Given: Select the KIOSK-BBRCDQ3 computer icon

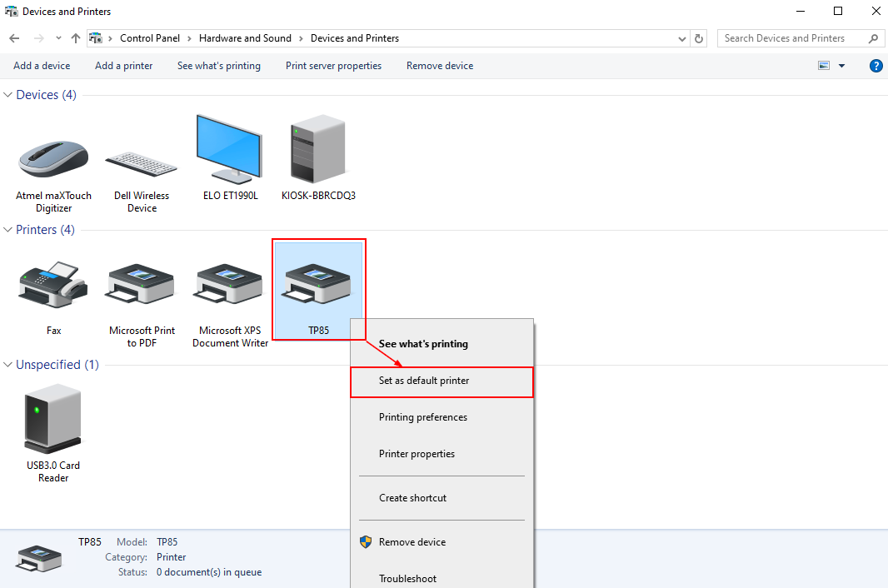Looking at the screenshot, I should [318, 150].
